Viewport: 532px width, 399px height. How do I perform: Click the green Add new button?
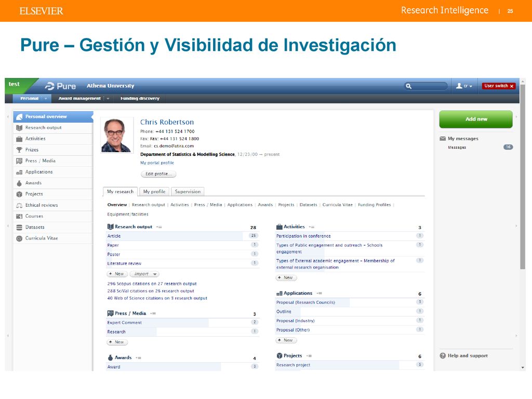point(476,119)
